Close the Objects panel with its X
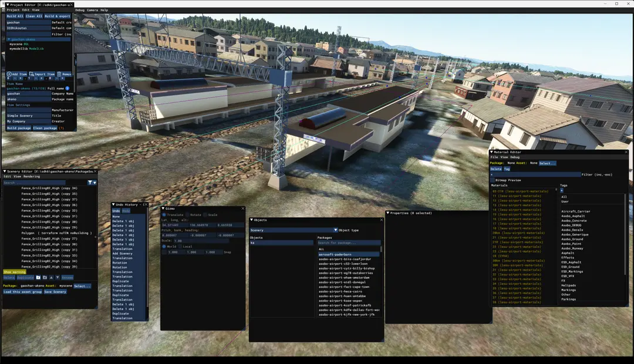Image resolution: width=634 pixels, height=364 pixels. click(x=382, y=220)
